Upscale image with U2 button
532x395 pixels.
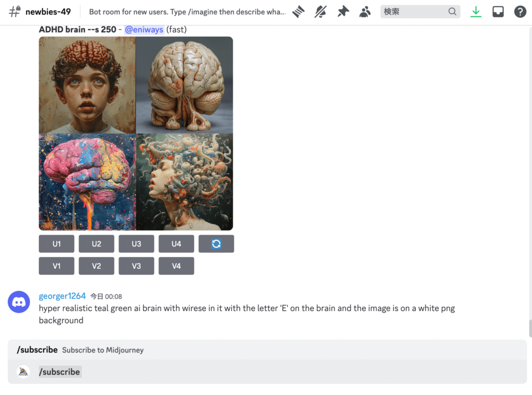(x=96, y=244)
